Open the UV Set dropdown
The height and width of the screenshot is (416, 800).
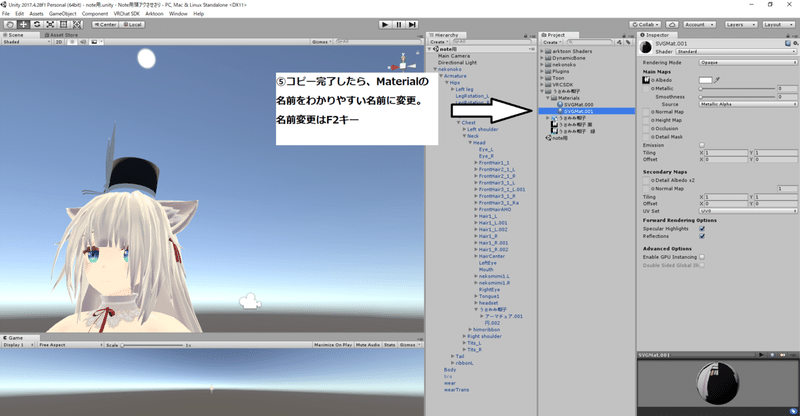pyautogui.click(x=748, y=211)
